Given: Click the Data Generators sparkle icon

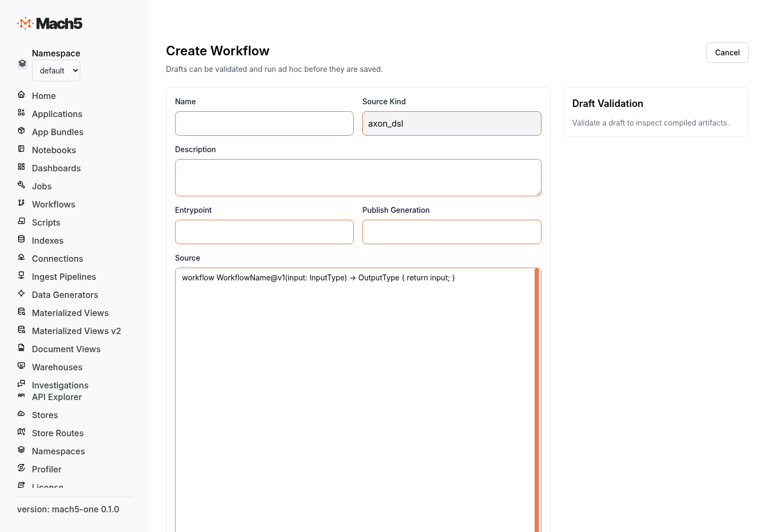Looking at the screenshot, I should point(21,294).
